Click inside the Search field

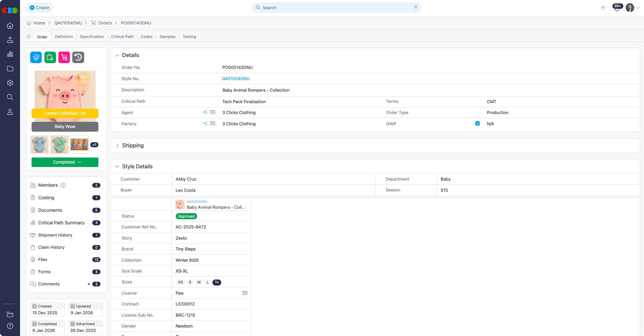(336, 8)
